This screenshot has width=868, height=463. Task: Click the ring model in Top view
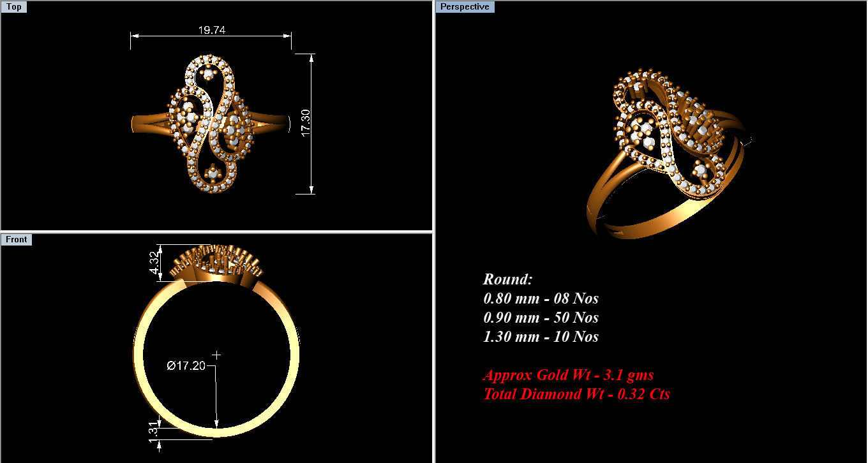[211, 124]
